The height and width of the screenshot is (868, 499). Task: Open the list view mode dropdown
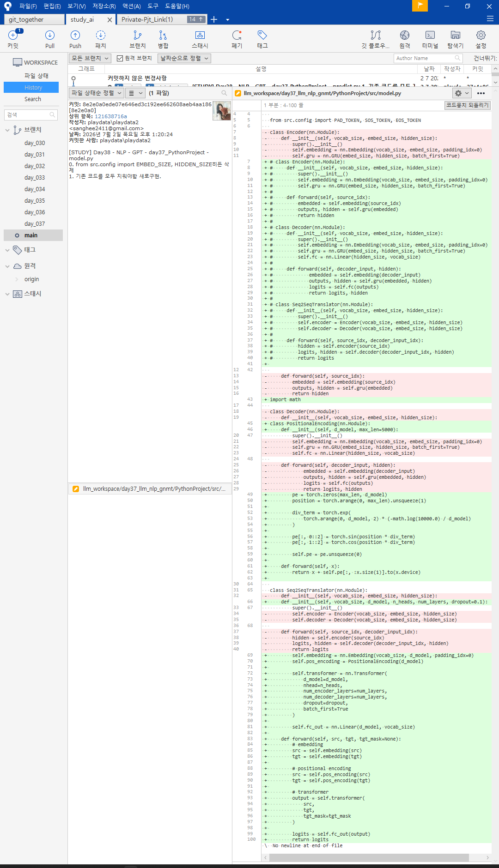point(135,93)
